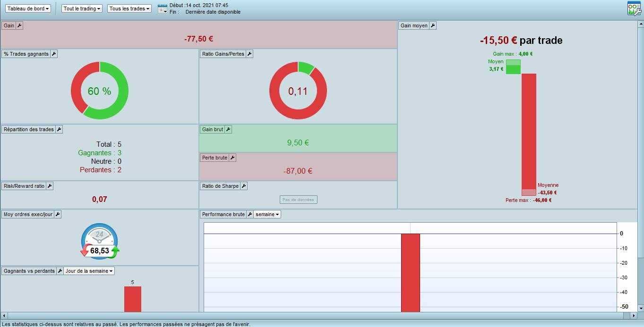The height and width of the screenshot is (327, 644).
Task: Open the semaine period dropdown
Action: click(x=267, y=214)
